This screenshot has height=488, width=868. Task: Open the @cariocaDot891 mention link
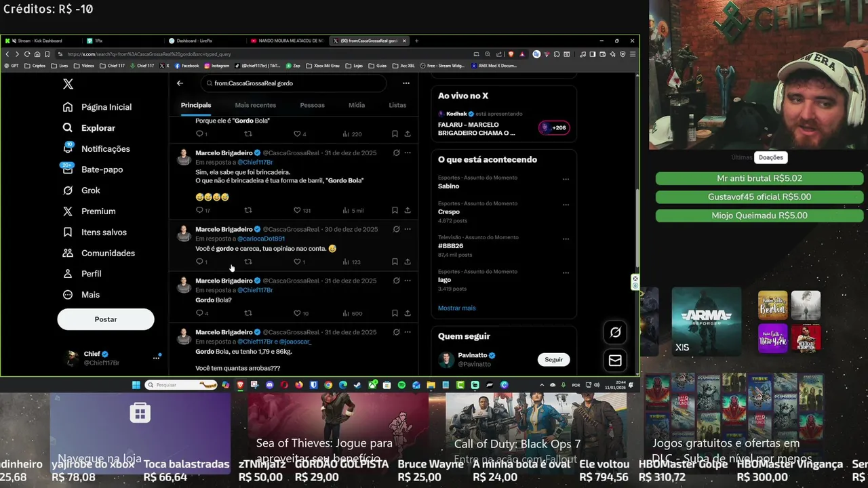(261, 239)
